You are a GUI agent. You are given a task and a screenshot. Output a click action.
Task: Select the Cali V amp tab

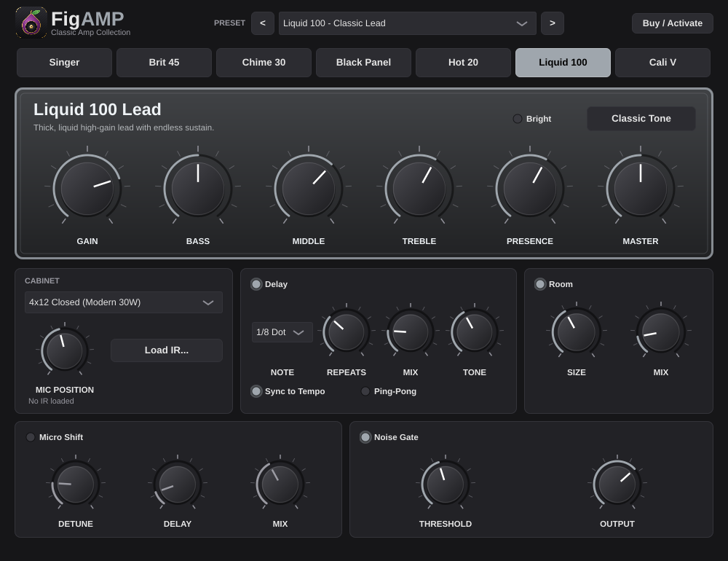tap(662, 62)
